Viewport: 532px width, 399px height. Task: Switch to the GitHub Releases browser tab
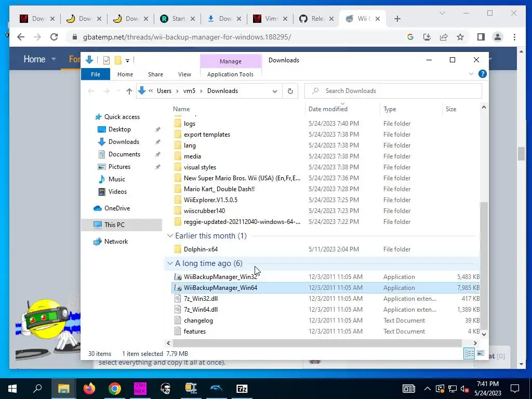316,19
